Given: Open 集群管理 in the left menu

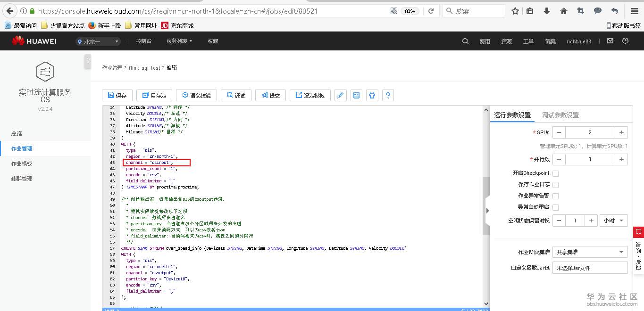Looking at the screenshot, I should point(22,179).
